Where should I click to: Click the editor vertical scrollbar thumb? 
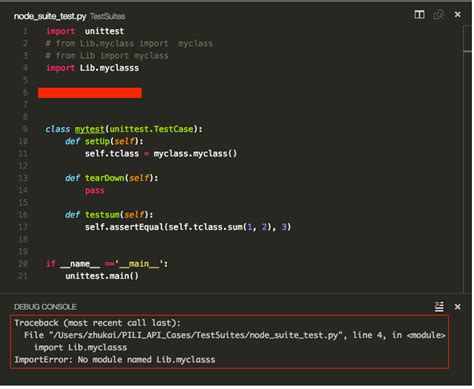click(x=467, y=38)
